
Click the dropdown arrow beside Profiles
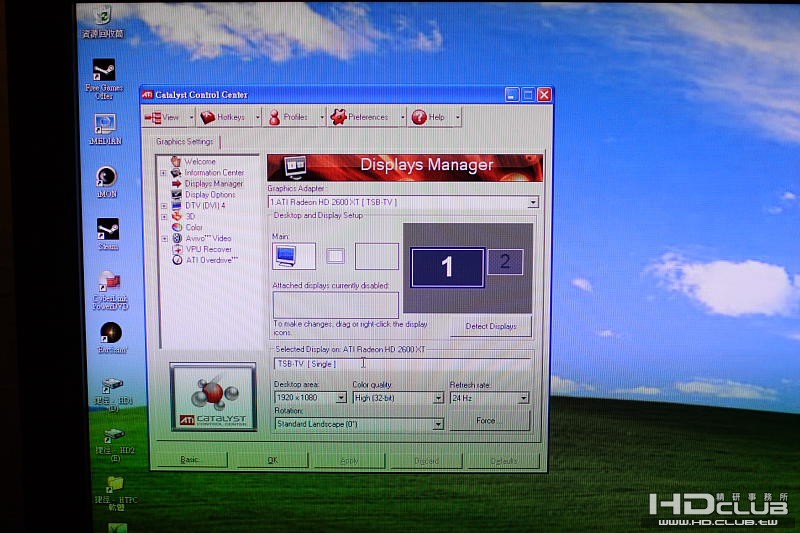coord(321,117)
